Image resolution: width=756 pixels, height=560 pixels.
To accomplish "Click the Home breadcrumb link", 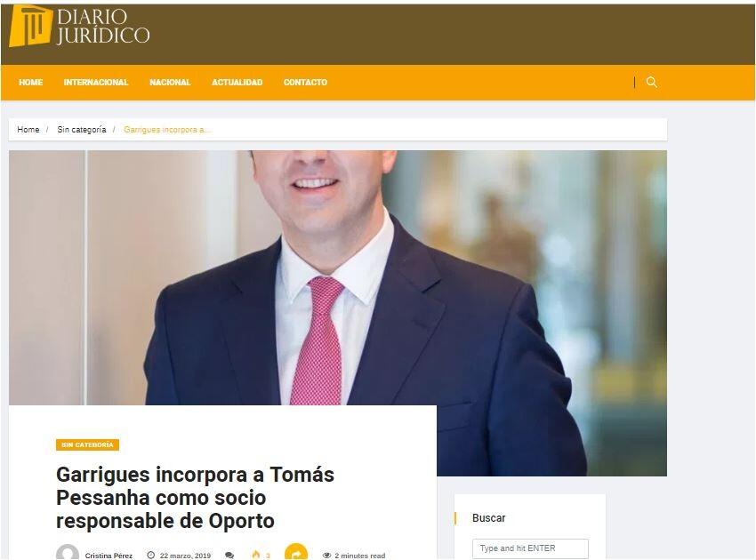I will [x=28, y=130].
